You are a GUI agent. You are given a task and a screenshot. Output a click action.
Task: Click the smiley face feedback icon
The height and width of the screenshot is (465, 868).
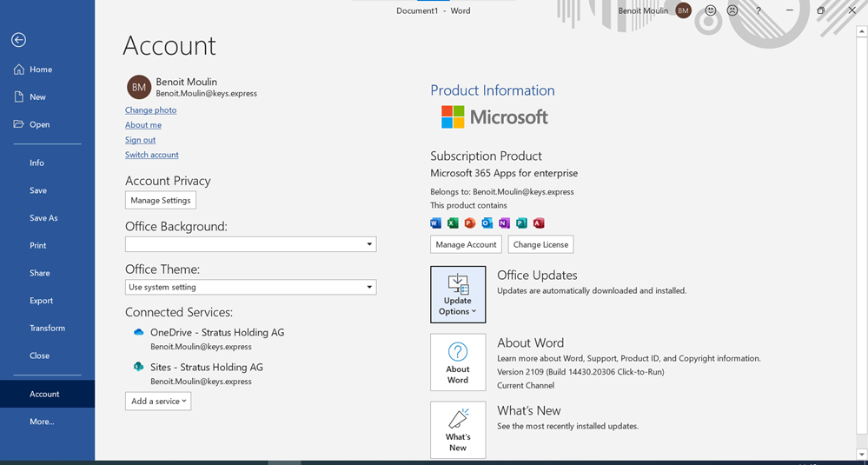[x=711, y=10]
